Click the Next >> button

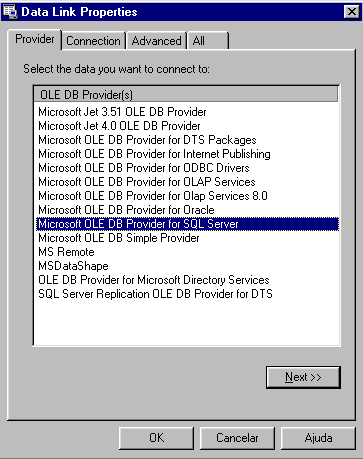pos(303,377)
